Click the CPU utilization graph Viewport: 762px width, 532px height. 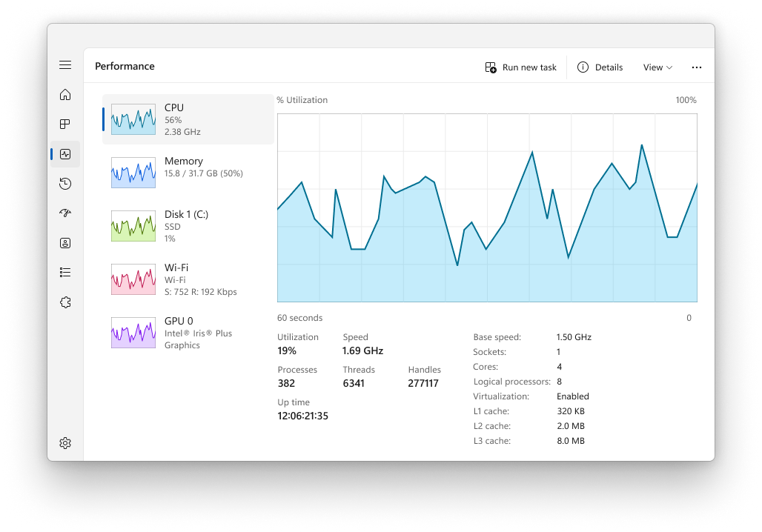(x=487, y=207)
